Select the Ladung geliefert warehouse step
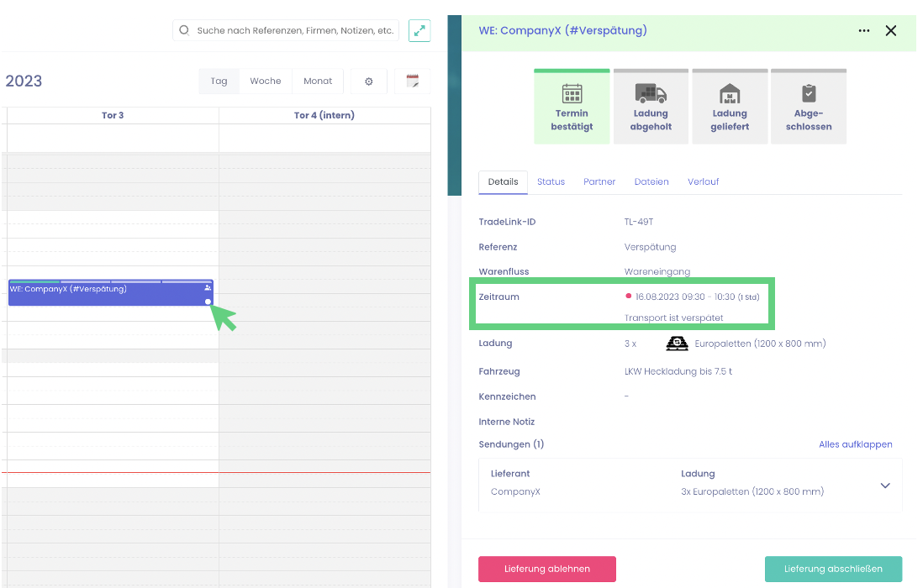 coord(730,107)
